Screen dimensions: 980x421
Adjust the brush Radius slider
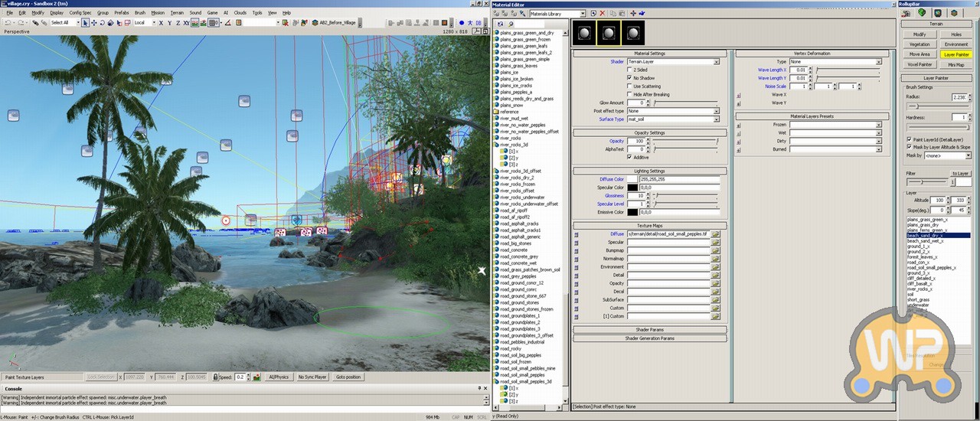[938, 106]
